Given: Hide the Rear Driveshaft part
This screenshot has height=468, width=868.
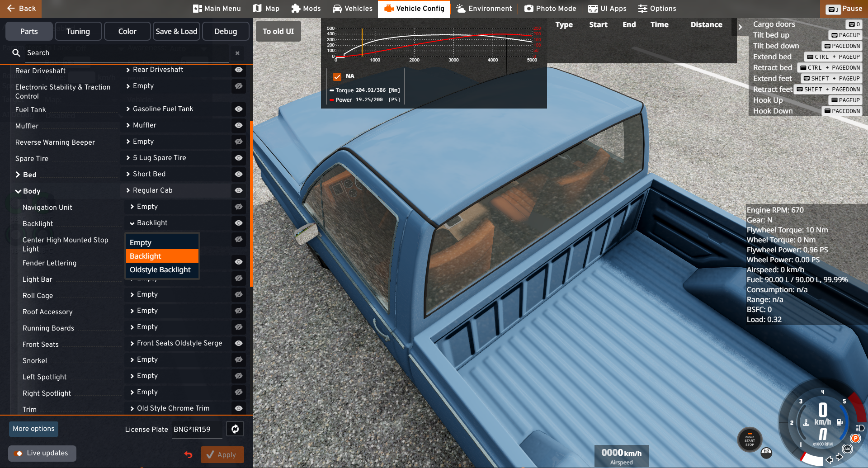Looking at the screenshot, I should (239, 70).
